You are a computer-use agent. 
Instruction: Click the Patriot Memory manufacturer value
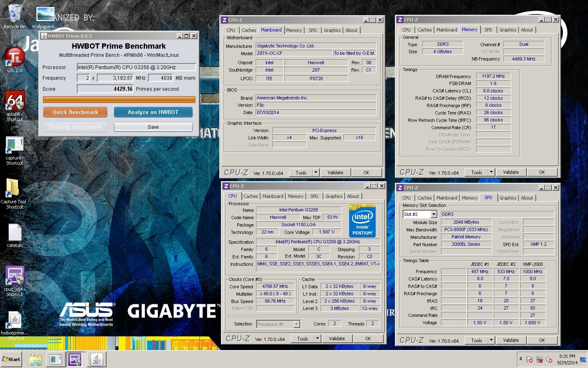click(x=466, y=237)
